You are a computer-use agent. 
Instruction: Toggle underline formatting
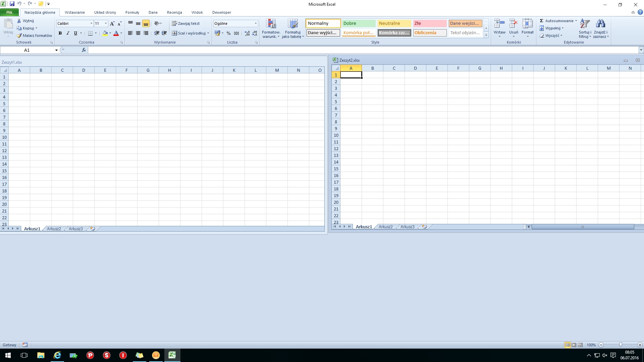tap(75, 33)
